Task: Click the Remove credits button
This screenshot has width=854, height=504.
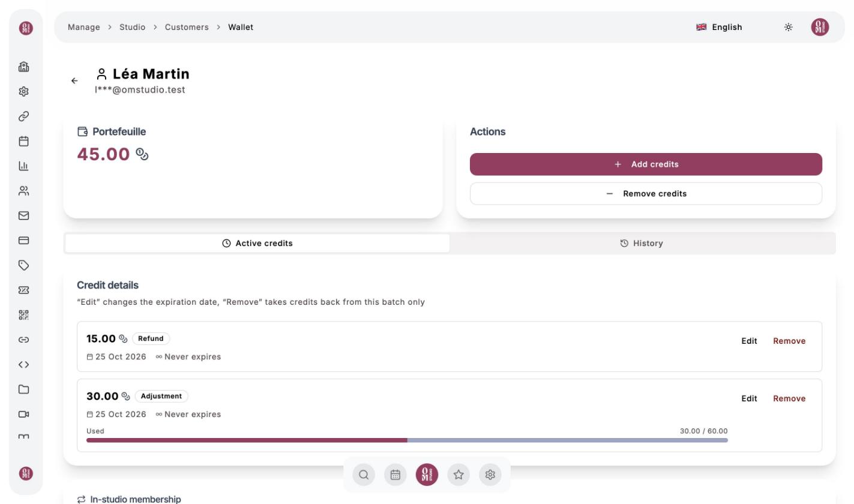Action: [646, 194]
